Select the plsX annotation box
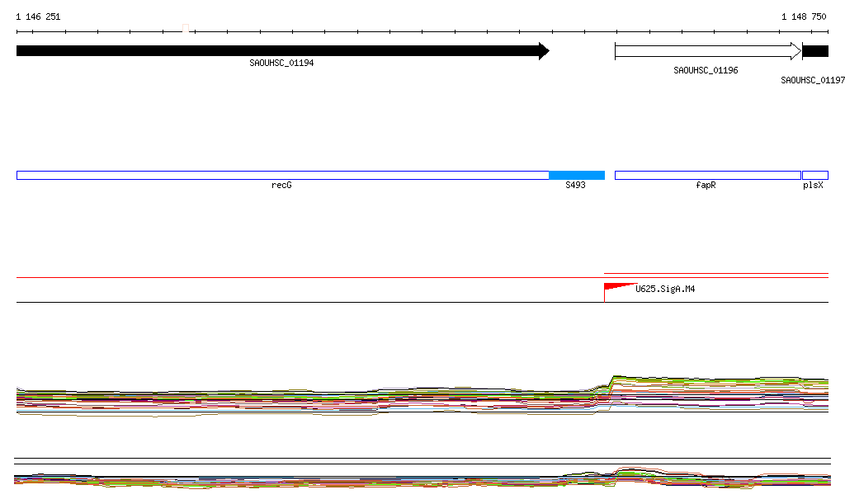Image resolution: width=845 pixels, height=504 pixels. [814, 175]
